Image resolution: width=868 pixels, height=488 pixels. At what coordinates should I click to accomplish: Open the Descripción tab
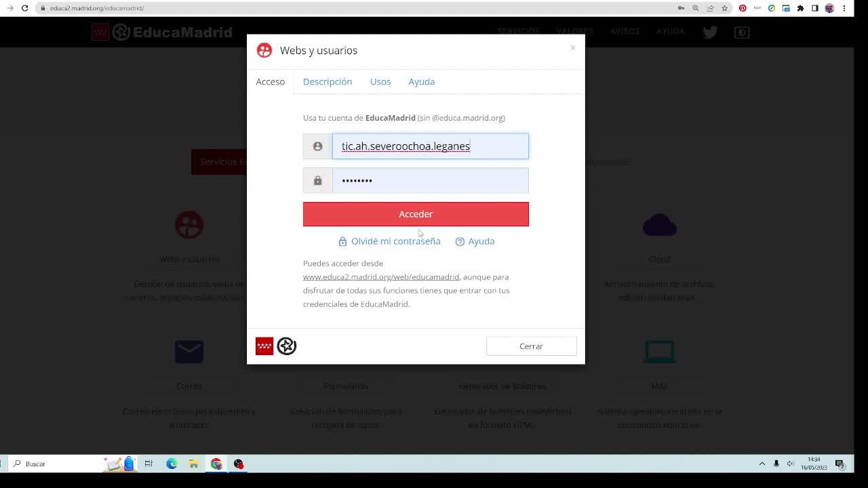[328, 81]
